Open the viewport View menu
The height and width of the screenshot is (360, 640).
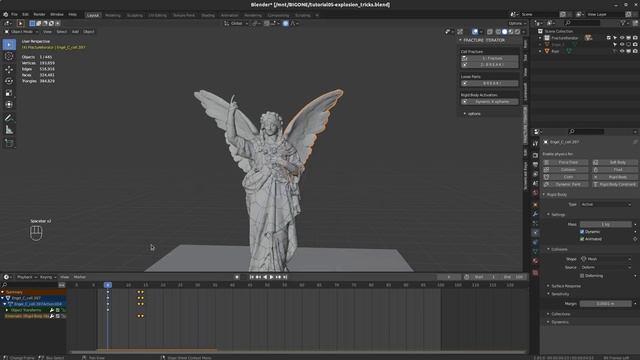47,31
